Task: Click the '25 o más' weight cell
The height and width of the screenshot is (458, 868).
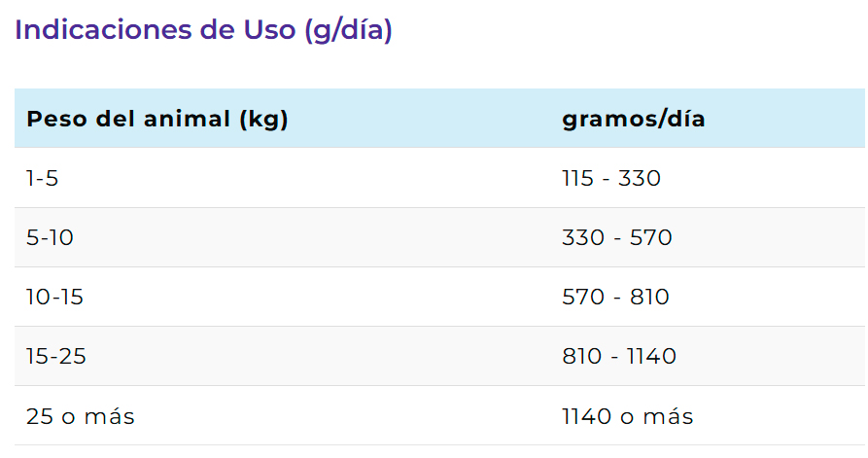Action: [x=81, y=416]
